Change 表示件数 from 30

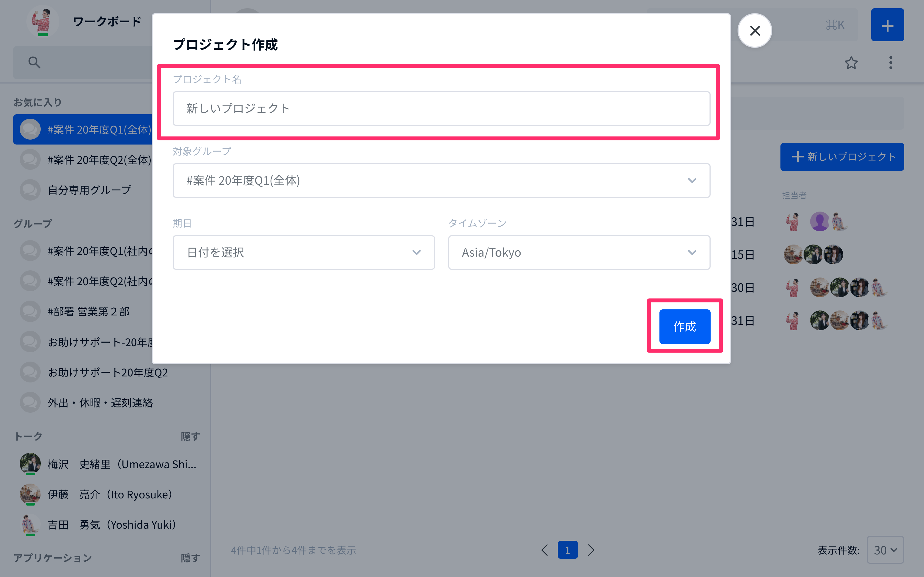pyautogui.click(x=885, y=550)
